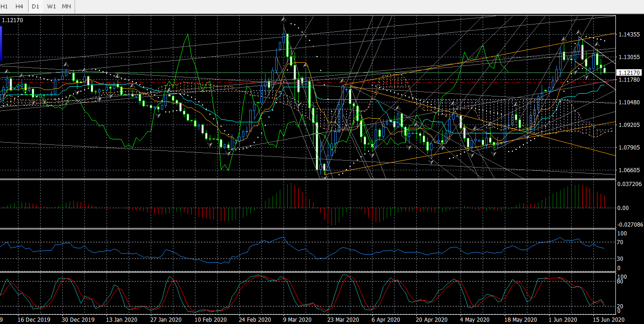Click the 4 May 2020 date label
The image size is (644, 324).
[x=474, y=319]
